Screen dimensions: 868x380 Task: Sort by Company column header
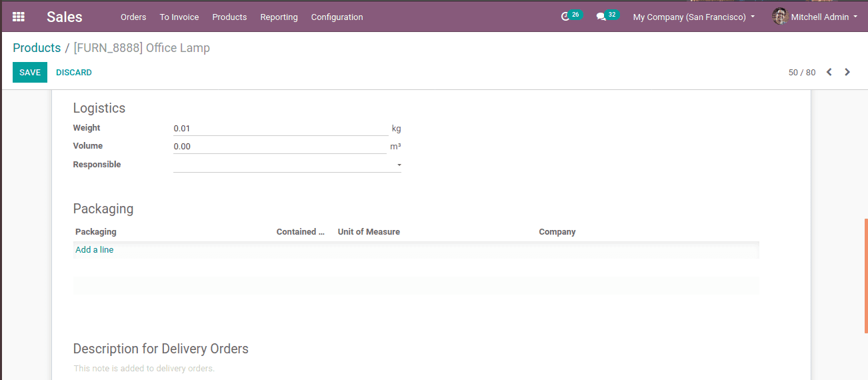[557, 232]
